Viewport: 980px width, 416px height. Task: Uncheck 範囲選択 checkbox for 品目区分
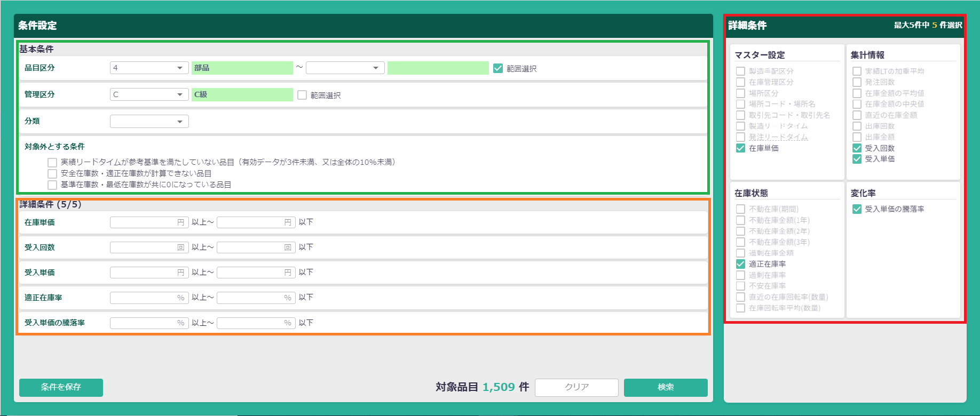point(498,68)
